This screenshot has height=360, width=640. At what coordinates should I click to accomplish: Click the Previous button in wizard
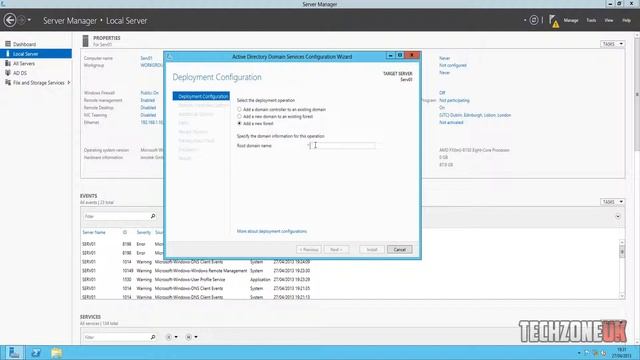coord(309,249)
